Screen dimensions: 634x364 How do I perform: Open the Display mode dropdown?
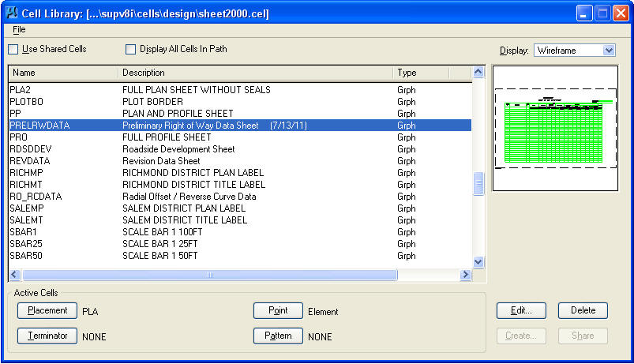(575, 51)
